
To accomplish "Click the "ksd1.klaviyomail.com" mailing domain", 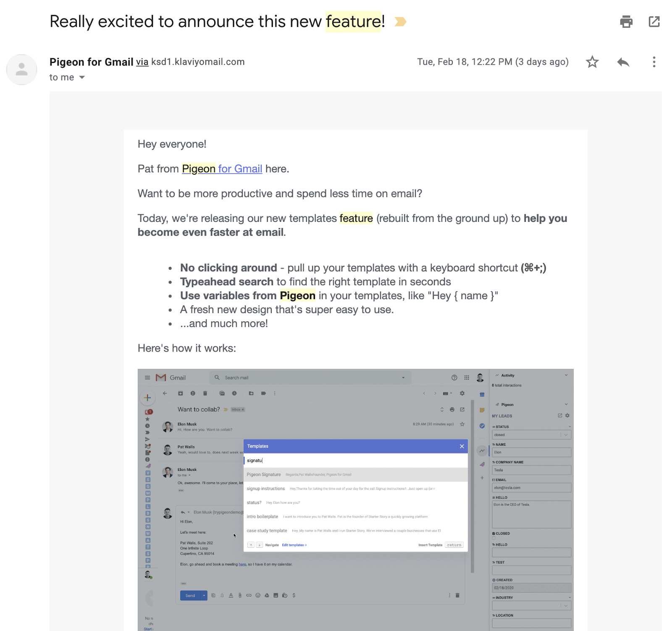I will point(198,62).
